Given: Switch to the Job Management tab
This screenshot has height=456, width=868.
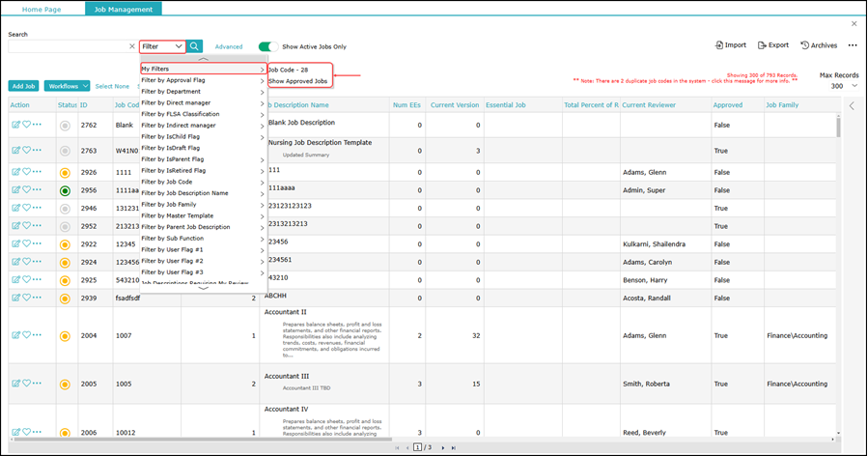Looking at the screenshot, I should click(x=124, y=10).
